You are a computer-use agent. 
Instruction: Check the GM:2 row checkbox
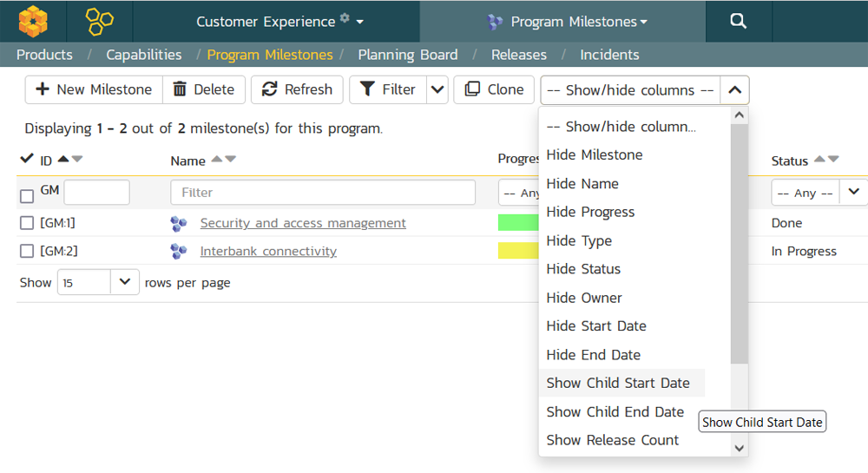[27, 252]
